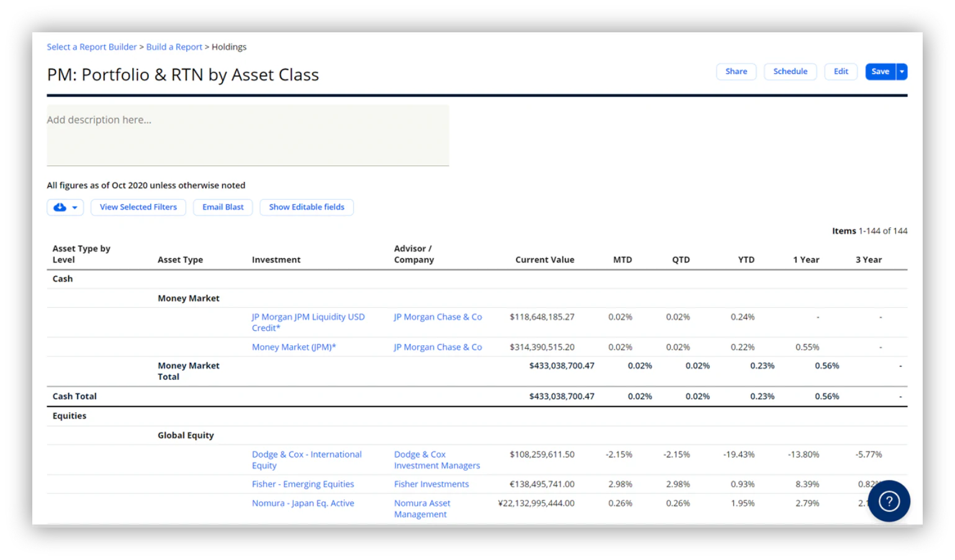Show Editable fields
Screen dimensions: 955x560
(x=307, y=207)
